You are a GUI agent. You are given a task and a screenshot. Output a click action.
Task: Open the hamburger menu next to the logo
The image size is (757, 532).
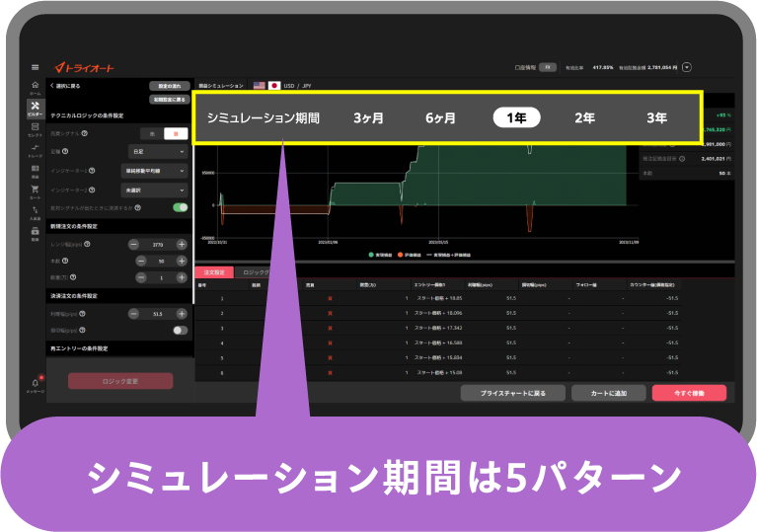(35, 67)
